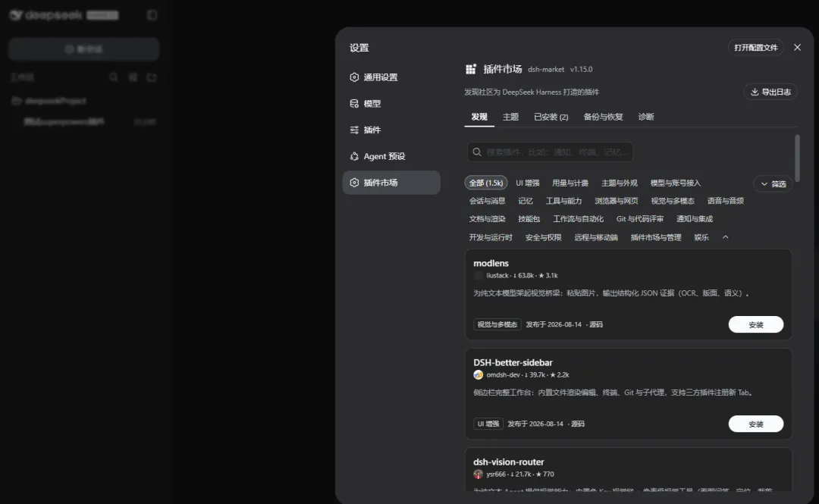Filter plugins by 视觉与多模态 chip in category row
The width and height of the screenshot is (819, 504).
coord(673,201)
